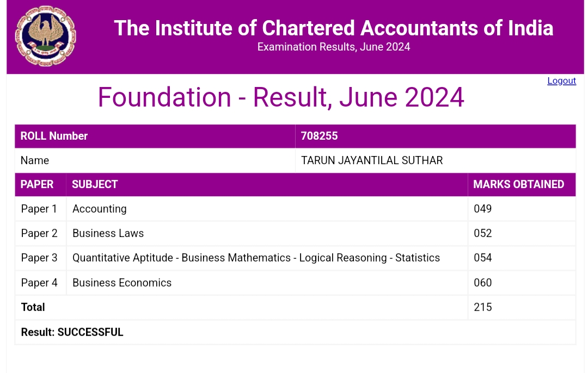Select the Business Laws subject cell
The image size is (588, 373).
(x=108, y=233)
